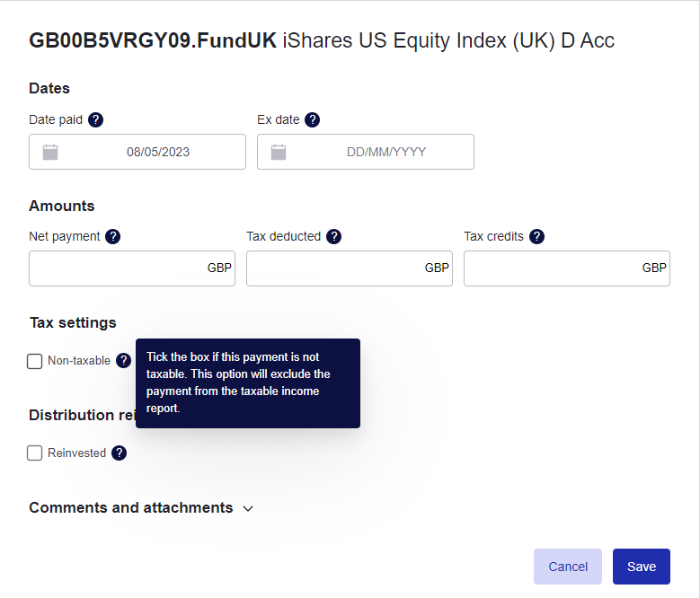700x598 pixels.
Task: Click the calendar icon in Date paid field
Action: coord(50,152)
